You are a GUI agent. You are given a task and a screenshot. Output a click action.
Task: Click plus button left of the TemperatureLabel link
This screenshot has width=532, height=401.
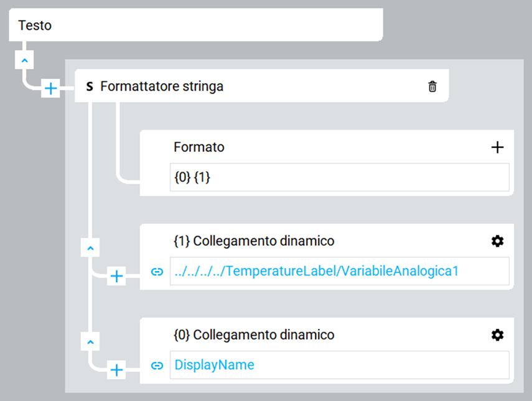(x=116, y=277)
